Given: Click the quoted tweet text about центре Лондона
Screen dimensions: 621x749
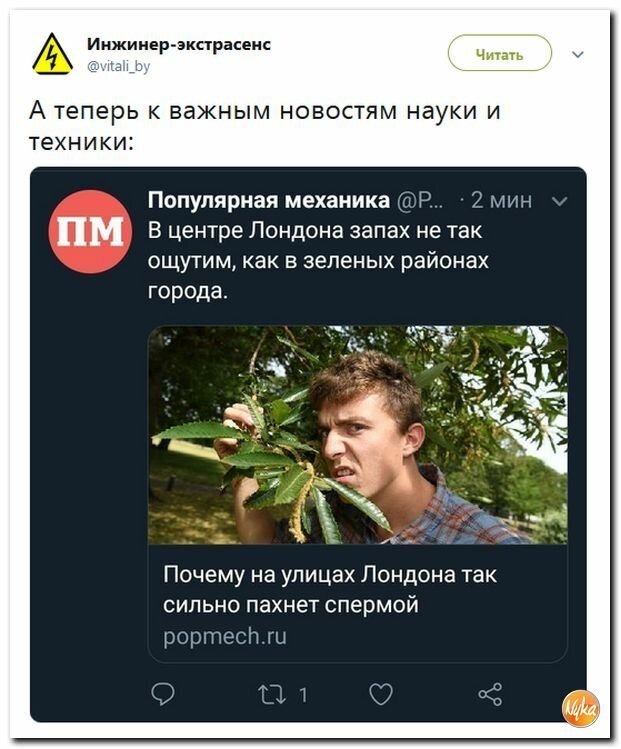Looking at the screenshot, I should click(318, 260).
